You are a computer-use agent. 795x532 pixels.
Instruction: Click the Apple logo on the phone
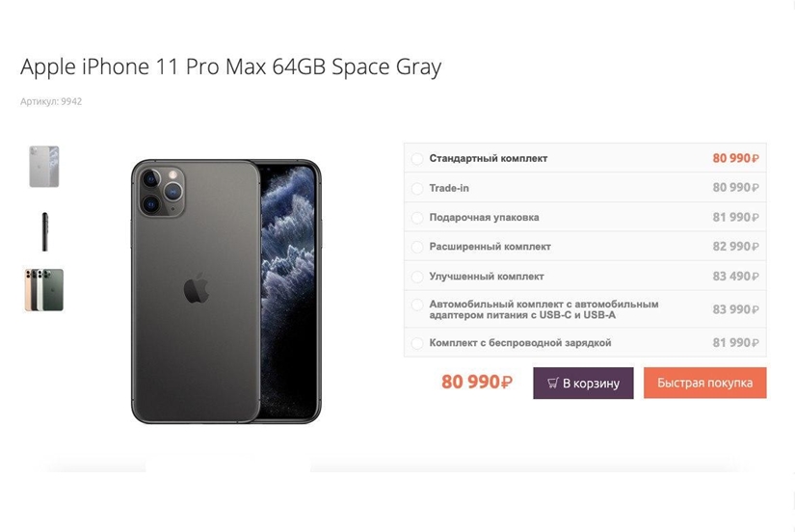[197, 288]
